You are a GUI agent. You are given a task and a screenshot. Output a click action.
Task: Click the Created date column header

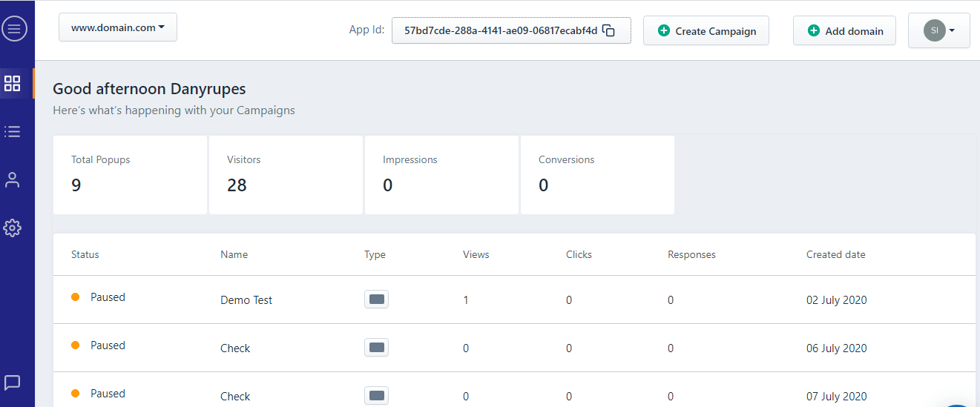(x=836, y=254)
